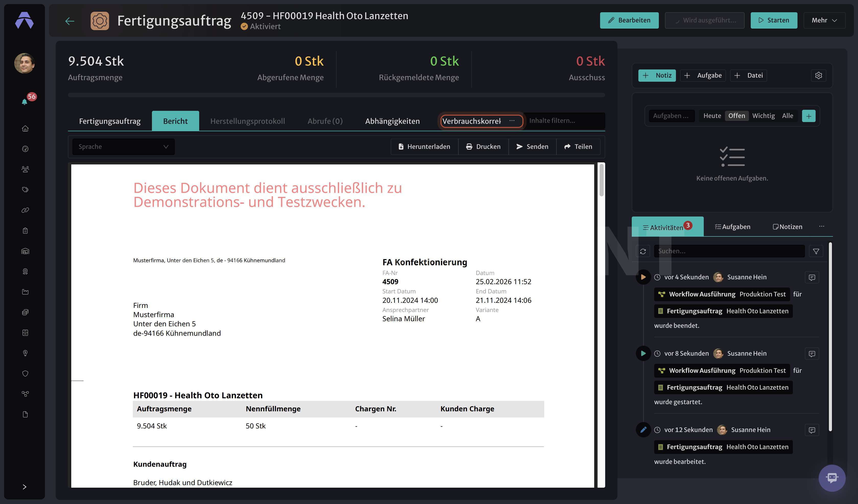Open activity tabs ellipsis menu

[821, 226]
